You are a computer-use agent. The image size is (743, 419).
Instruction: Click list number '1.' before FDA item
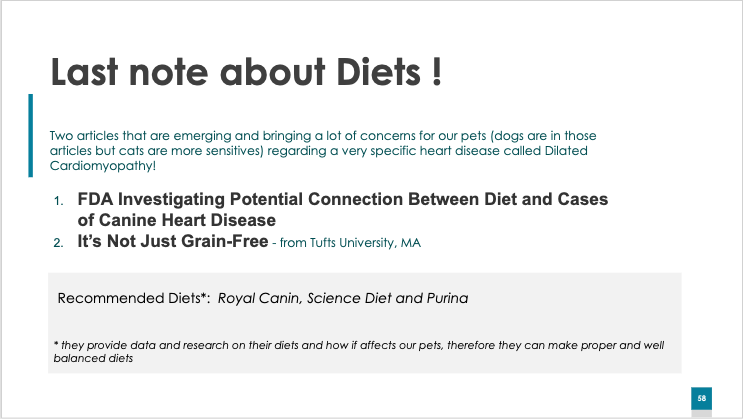click(58, 201)
